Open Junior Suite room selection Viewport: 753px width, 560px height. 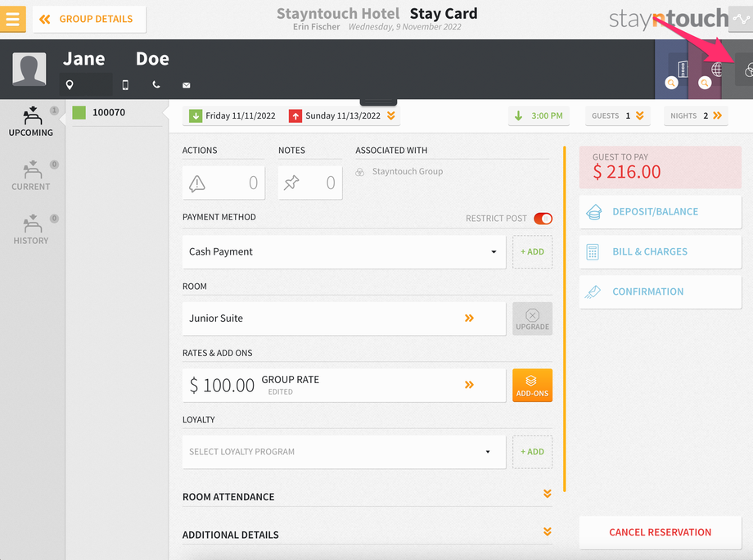point(344,318)
